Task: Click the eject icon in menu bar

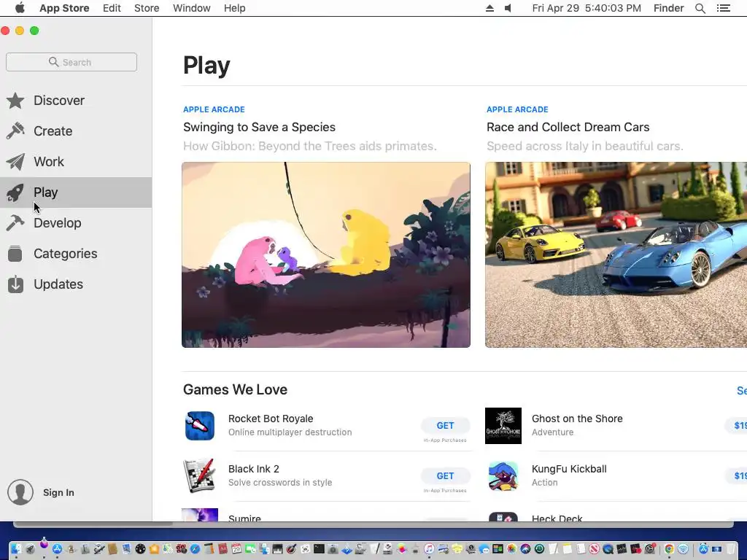Action: [489, 8]
